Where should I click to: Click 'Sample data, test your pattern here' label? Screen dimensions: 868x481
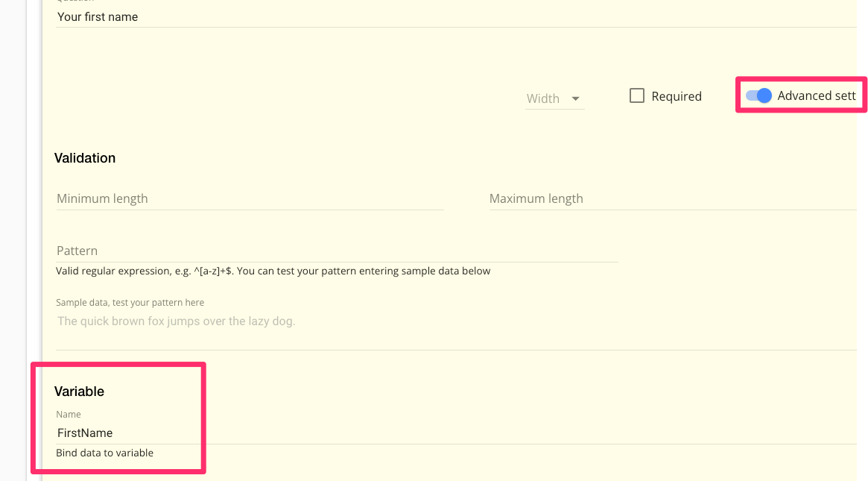130,303
